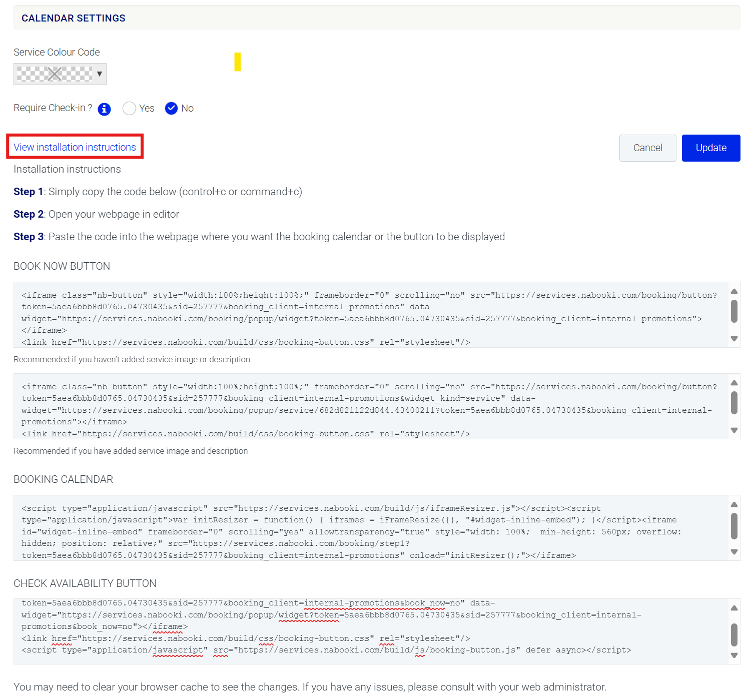The height and width of the screenshot is (700, 748).
Task: Click the Installation instructions heading text
Action: [x=67, y=169]
